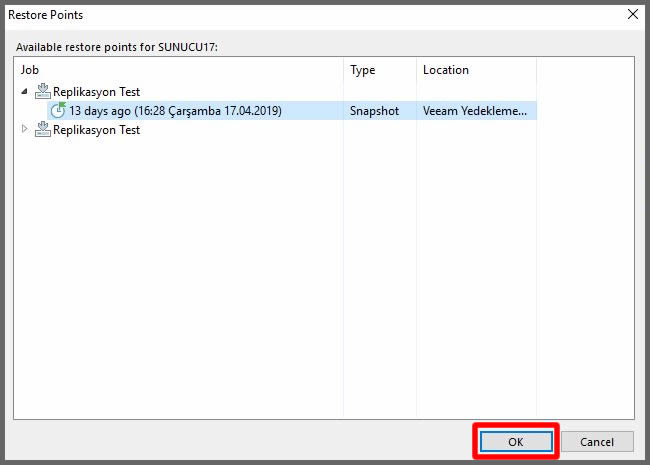650x465 pixels.
Task: Expand the collapsed Replikasyon Test node
Action: (25, 130)
